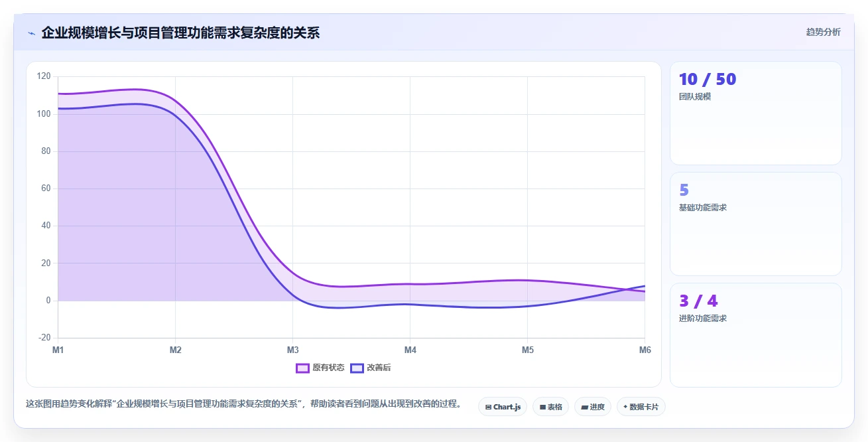Screen dimensions: 868x442
Task: Click the 40 y-axis label
Action: point(46,226)
